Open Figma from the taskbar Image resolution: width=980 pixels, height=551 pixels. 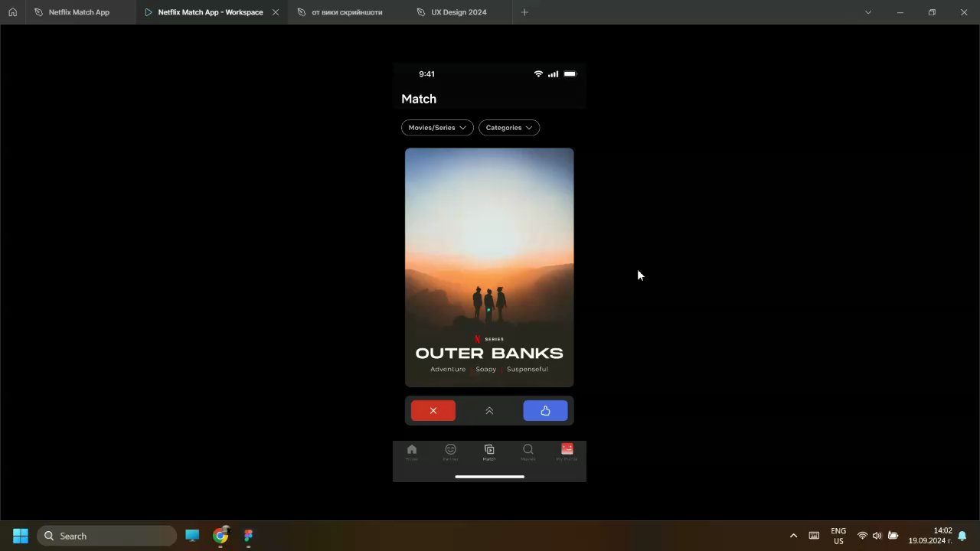248,536
